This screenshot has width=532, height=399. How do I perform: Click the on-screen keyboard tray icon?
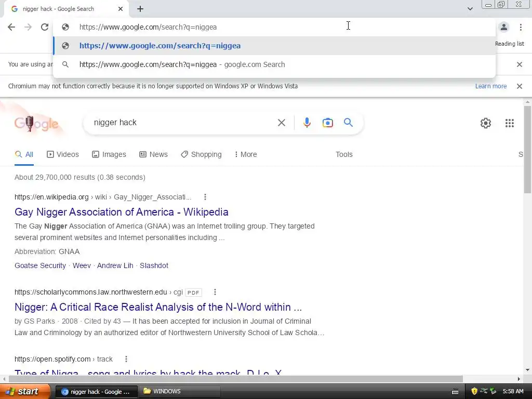pos(455,392)
